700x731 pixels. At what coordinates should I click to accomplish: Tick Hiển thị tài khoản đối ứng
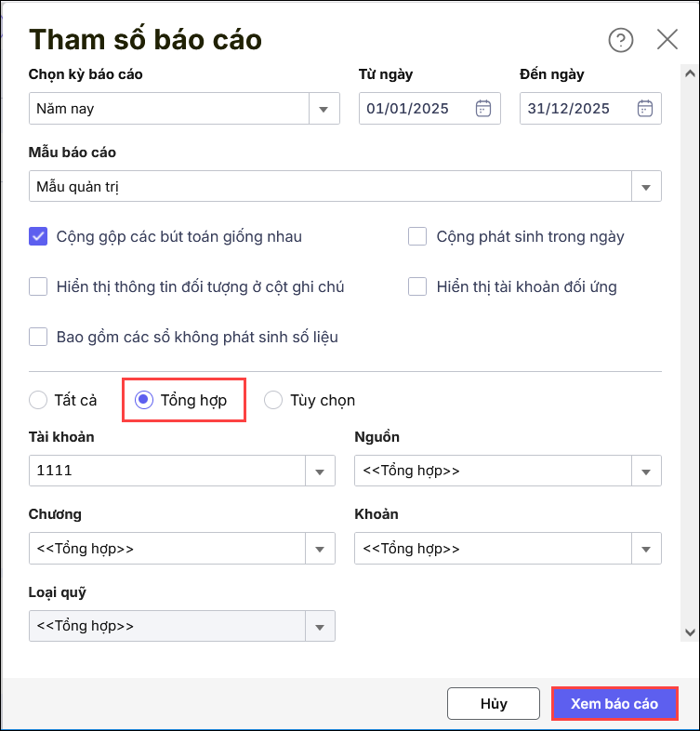(417, 286)
